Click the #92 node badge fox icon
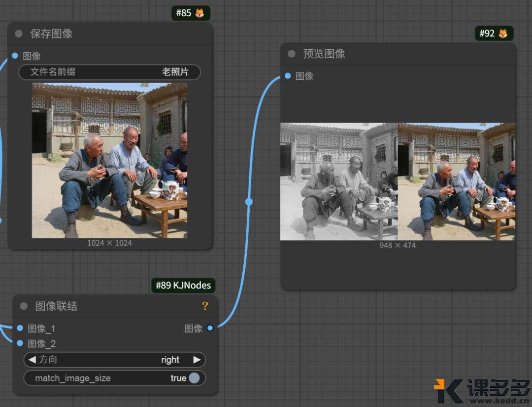Screen dimensions: 532x407 [503, 33]
